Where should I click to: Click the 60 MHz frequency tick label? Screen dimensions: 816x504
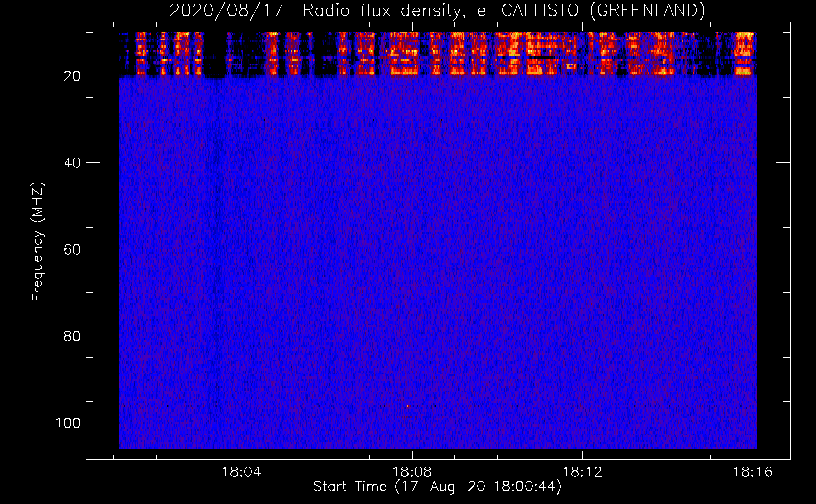click(72, 249)
